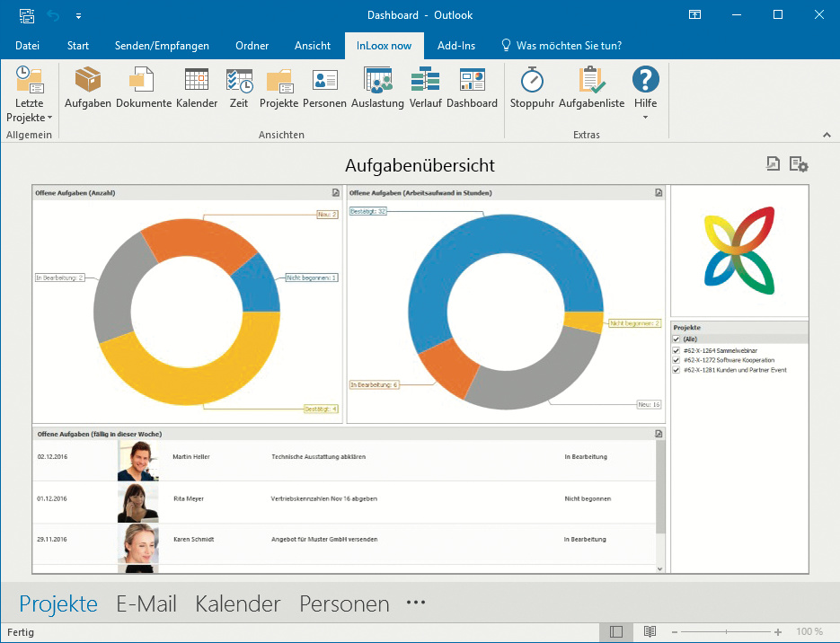Open the Auslastung workload view
The image size is (840, 643).
[x=377, y=89]
